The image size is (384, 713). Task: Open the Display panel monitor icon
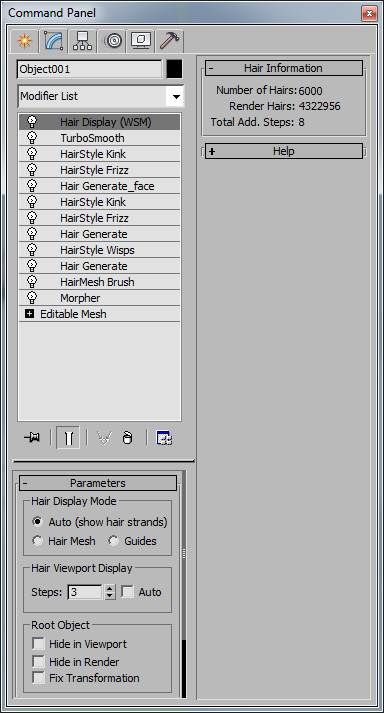tap(141, 41)
